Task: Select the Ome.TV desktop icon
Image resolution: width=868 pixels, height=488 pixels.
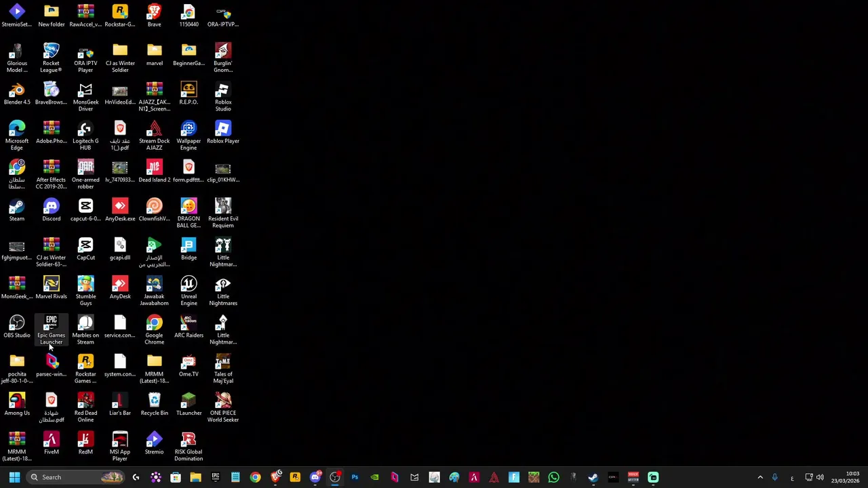Action: (189, 365)
